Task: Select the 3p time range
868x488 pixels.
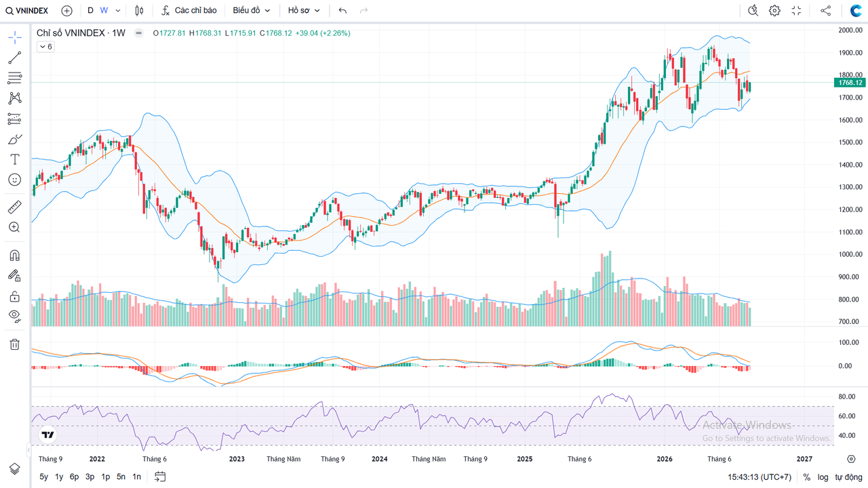Action: tap(90, 477)
